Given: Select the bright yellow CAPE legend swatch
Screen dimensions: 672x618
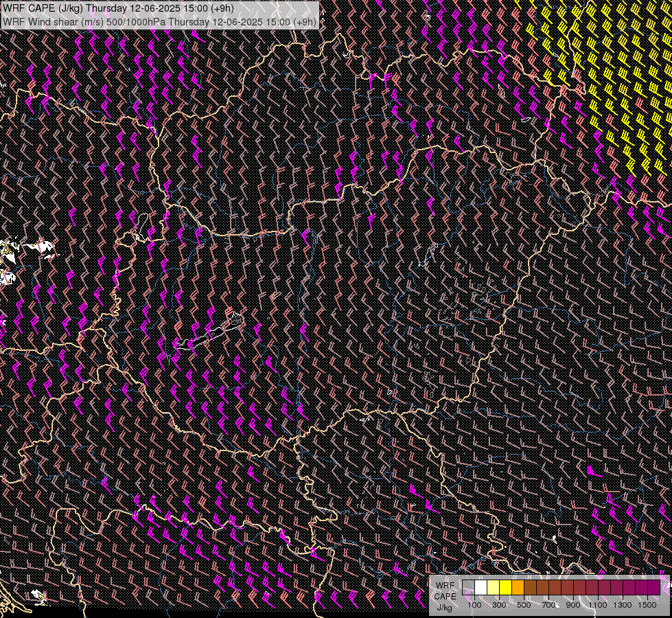Looking at the screenshot, I should [505, 588].
